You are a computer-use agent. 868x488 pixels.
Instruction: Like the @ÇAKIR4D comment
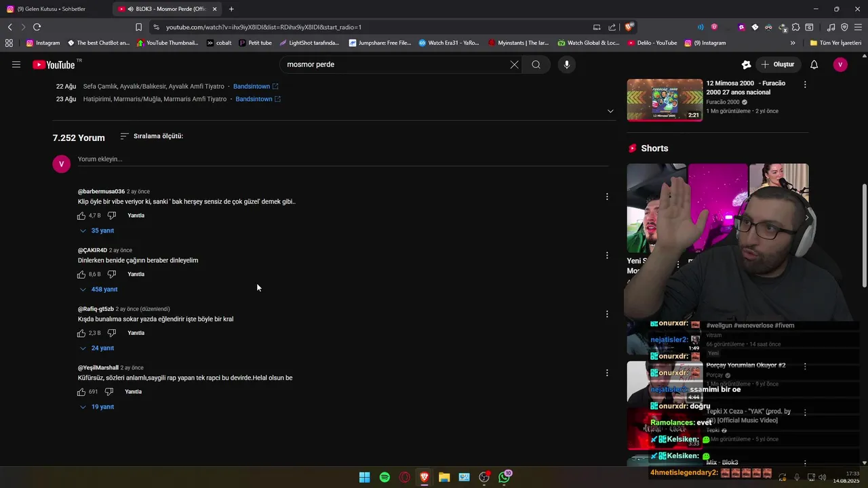click(81, 274)
